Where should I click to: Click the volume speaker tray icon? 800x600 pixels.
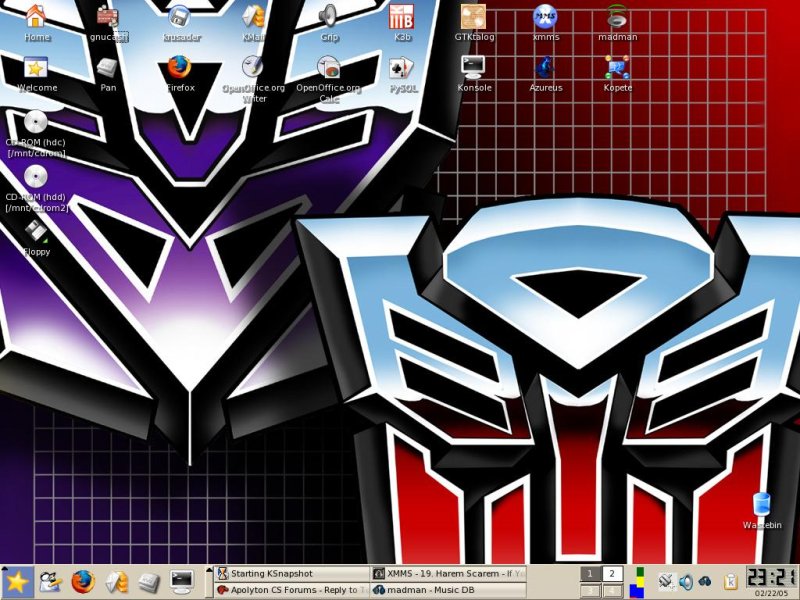686,581
